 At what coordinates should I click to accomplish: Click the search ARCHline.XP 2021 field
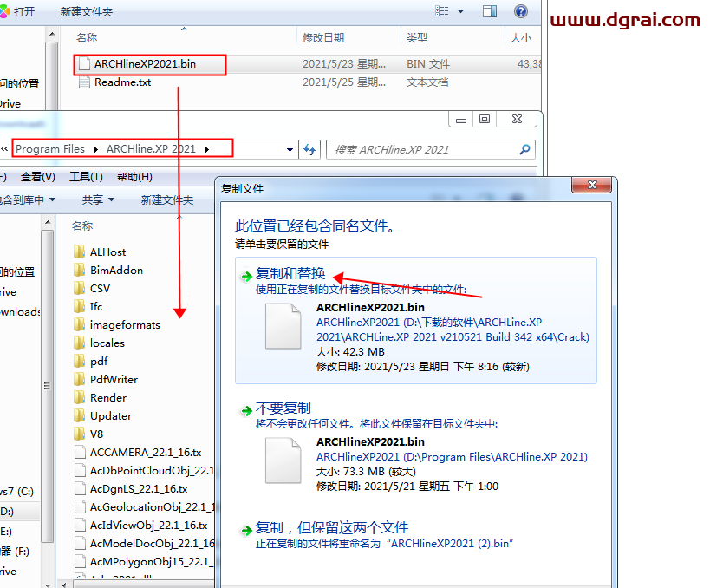430,149
